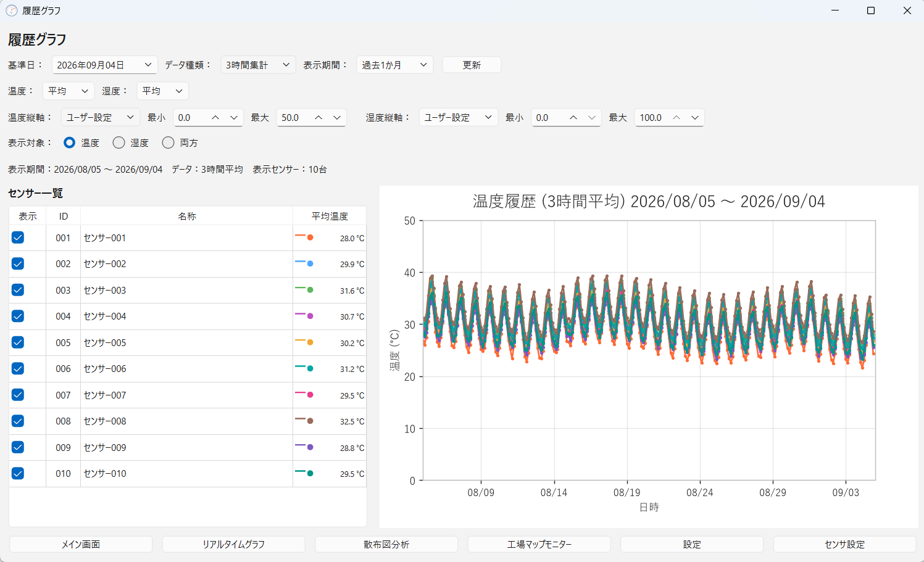Viewport: 924px width, 562px height.
Task: Click the 更新 refresh button
Action: 472,65
